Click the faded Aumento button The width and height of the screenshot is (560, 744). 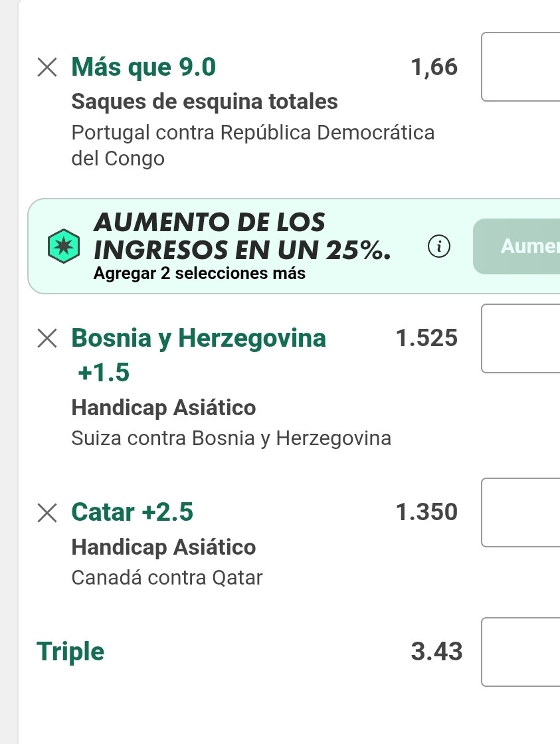pyautogui.click(x=516, y=246)
